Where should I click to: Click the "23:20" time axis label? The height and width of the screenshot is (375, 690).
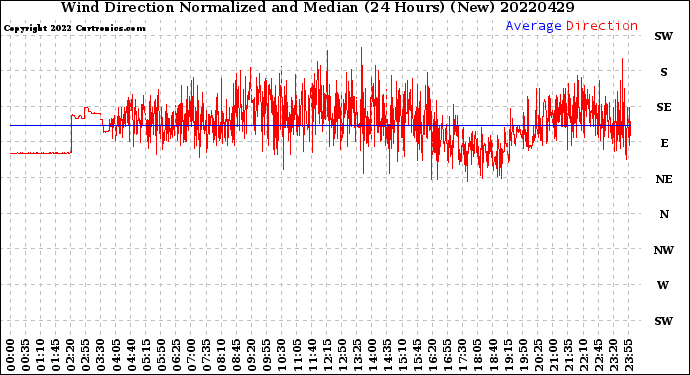(613, 355)
